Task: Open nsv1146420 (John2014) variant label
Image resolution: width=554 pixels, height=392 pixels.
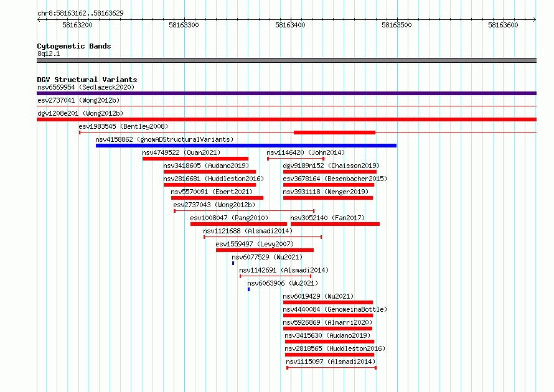Action: click(x=306, y=152)
